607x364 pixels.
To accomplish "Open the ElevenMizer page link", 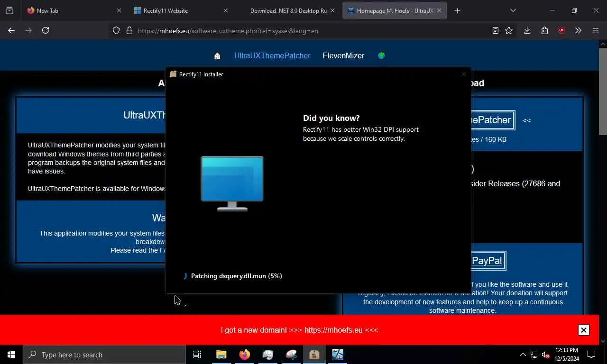I will point(343,55).
